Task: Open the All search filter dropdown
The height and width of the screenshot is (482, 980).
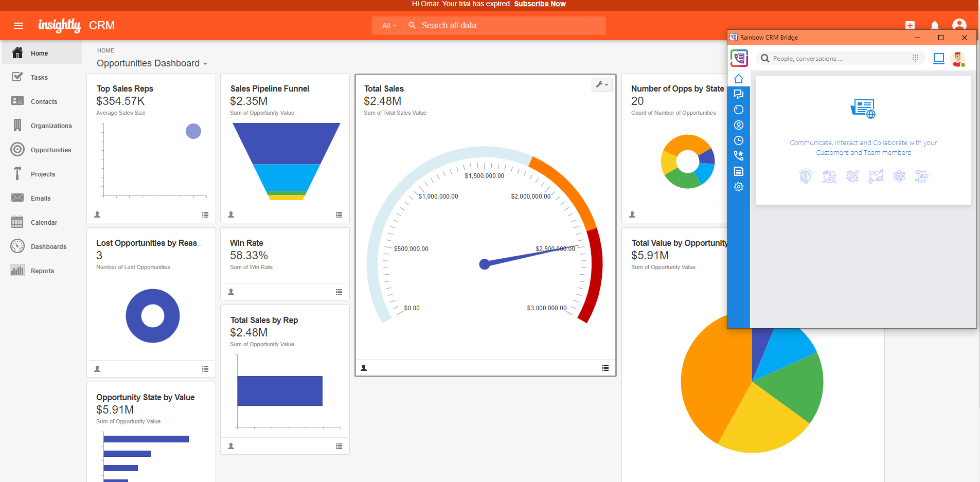Action: click(388, 26)
